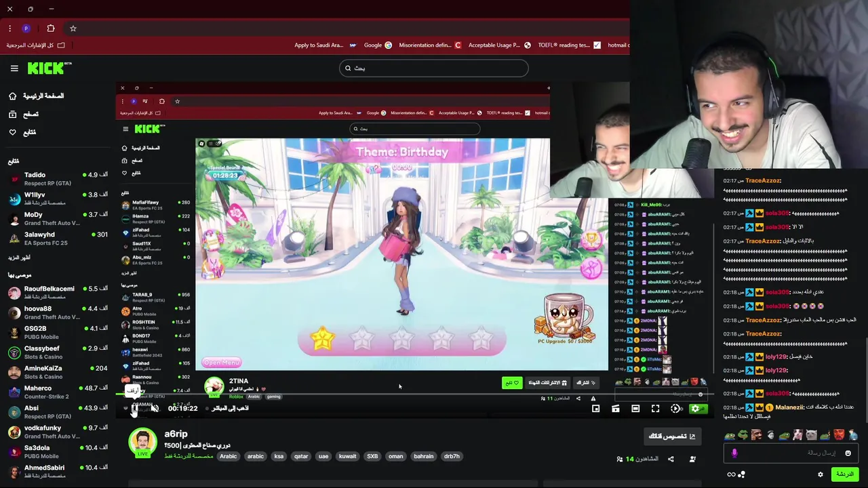Open AmineKaiZa channel in sidebar
This screenshot has height=488, width=868.
click(58, 372)
